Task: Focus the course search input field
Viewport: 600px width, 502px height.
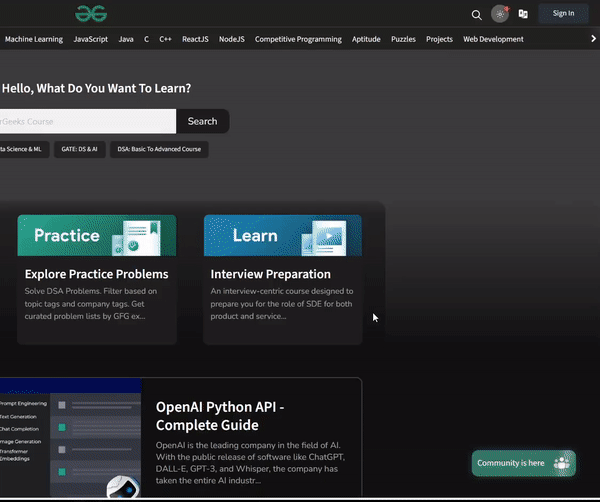Action: point(88,121)
